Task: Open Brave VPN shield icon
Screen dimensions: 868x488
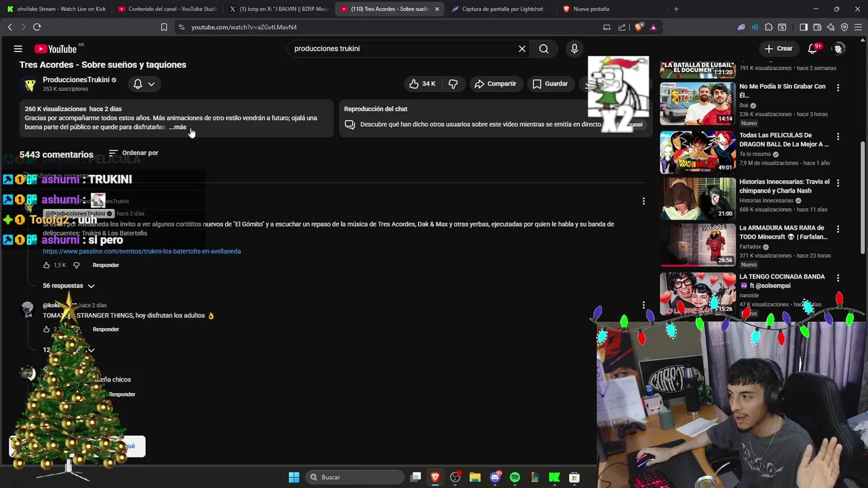Action: click(844, 27)
